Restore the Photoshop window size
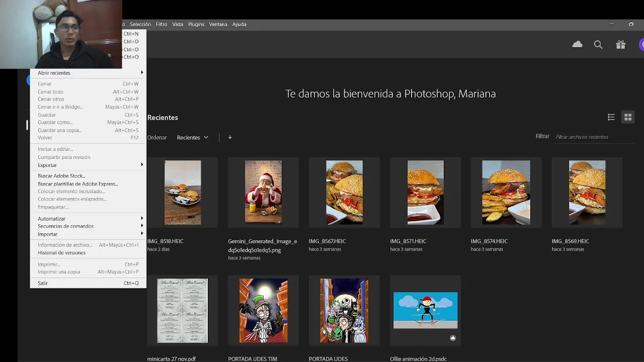644x362 pixels. (631, 24)
